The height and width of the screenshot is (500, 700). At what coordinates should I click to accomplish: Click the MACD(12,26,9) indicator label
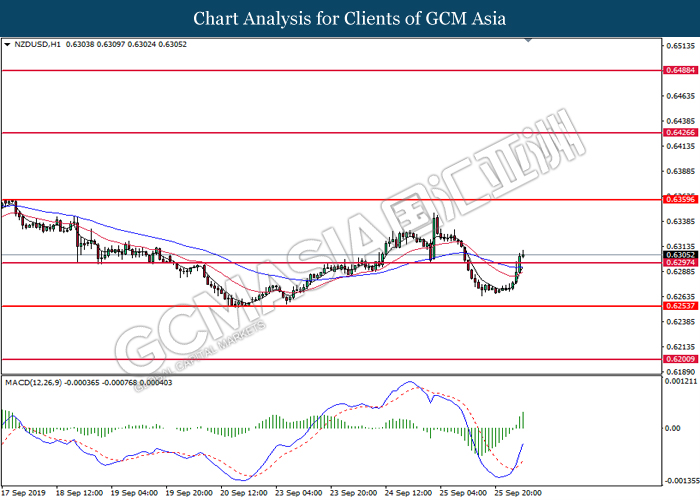[x=33, y=383]
